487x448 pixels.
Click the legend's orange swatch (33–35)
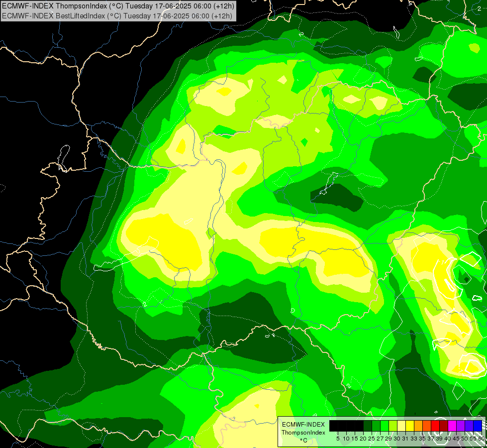(418, 426)
